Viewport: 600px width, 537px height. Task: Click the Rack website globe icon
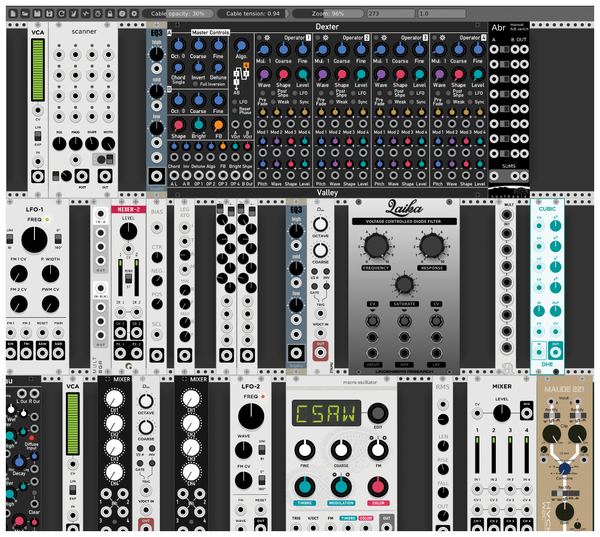coord(122,13)
